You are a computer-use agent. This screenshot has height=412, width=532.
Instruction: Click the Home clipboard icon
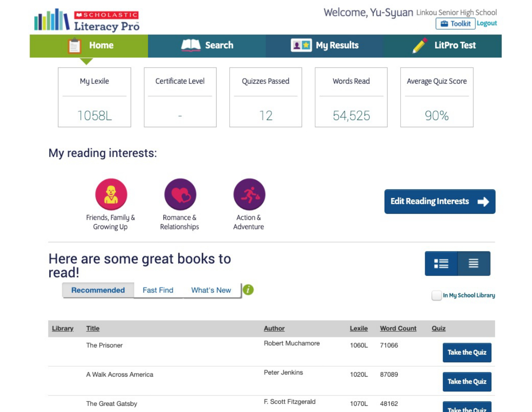pos(74,45)
